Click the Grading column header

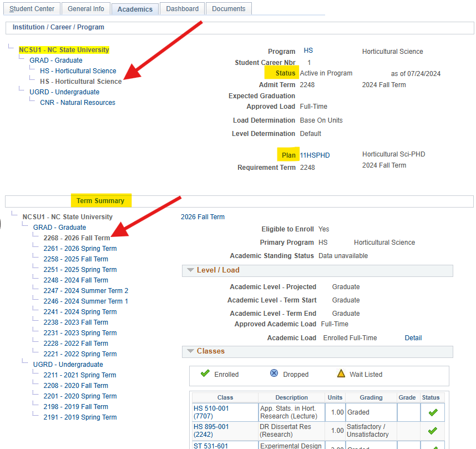click(x=371, y=397)
